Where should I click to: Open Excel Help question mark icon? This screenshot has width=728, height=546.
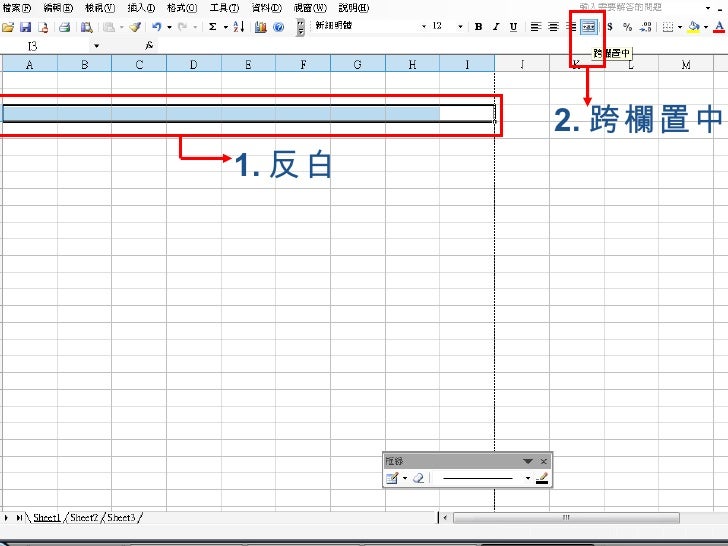pos(279,27)
